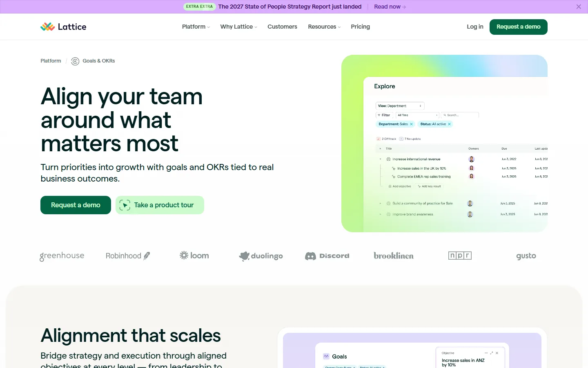Click the EXTRA EXTRA badge in the banner

[199, 7]
